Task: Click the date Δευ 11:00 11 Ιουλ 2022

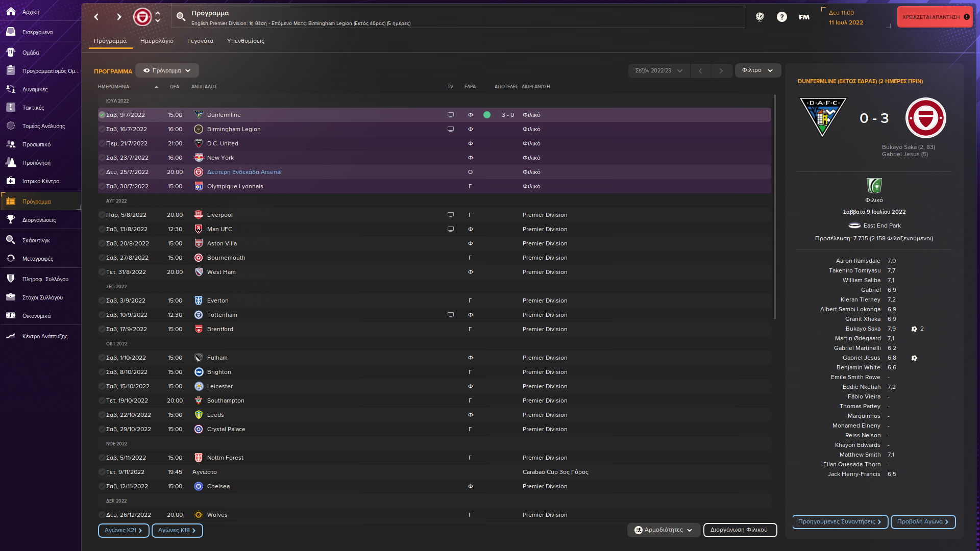Action: [846, 17]
